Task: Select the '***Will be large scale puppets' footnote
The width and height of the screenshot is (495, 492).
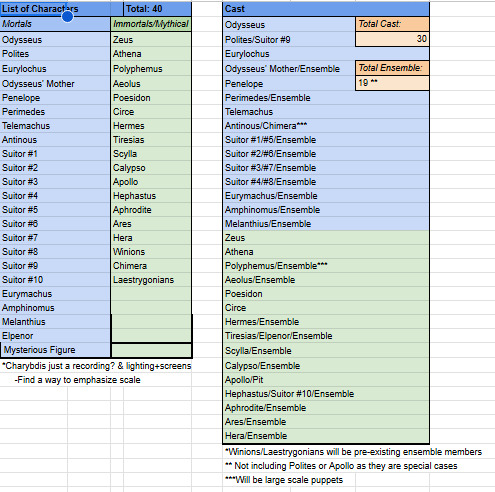Action: pyautogui.click(x=284, y=480)
